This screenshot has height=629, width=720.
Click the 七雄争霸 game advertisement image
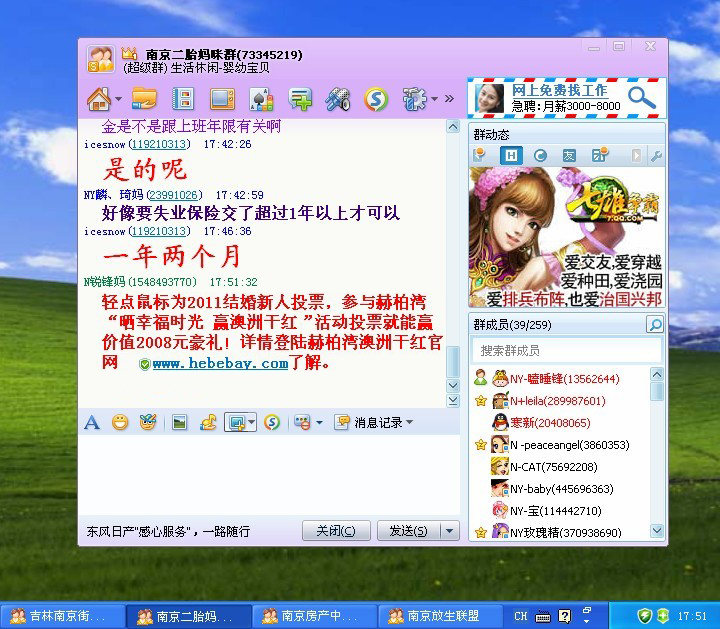(567, 237)
